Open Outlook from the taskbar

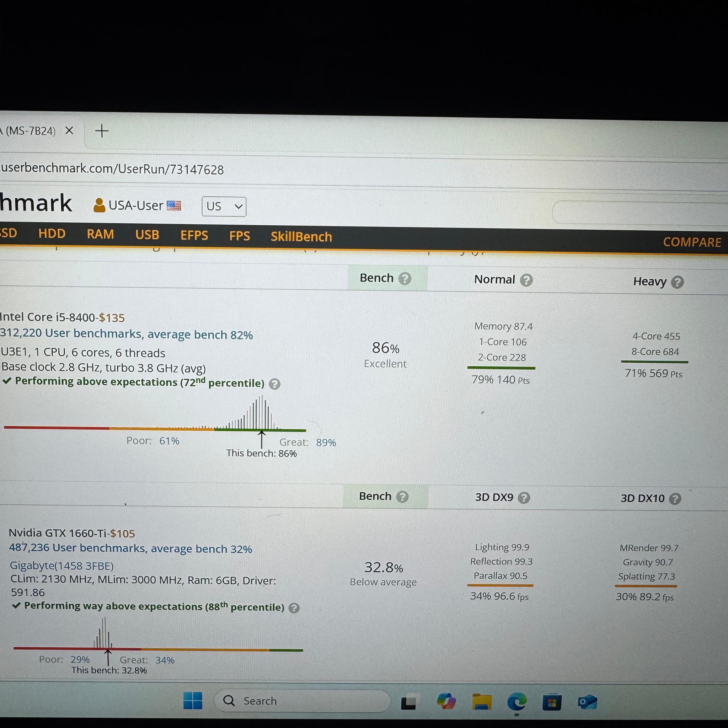[587, 702]
